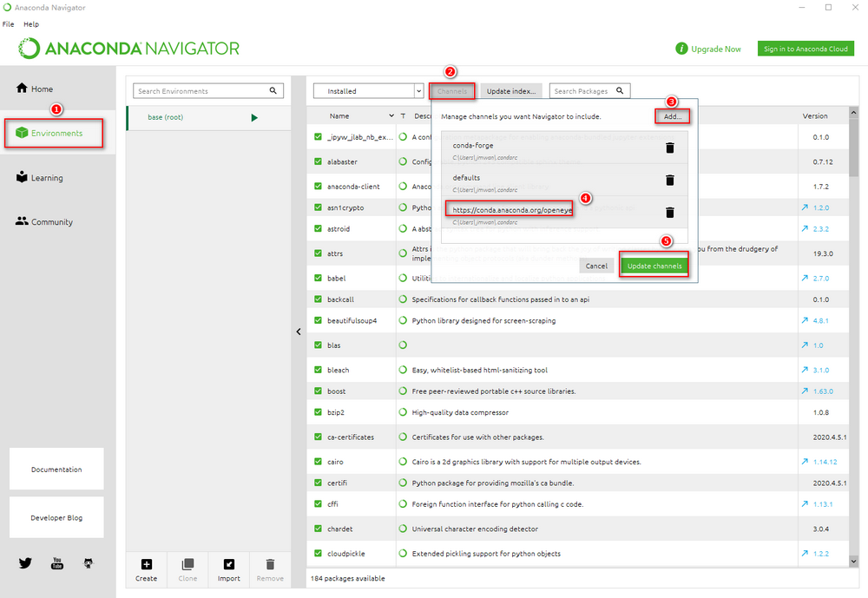This screenshot has height=598, width=868.
Task: Click the boost version 1.63.0 link
Action: click(x=823, y=391)
